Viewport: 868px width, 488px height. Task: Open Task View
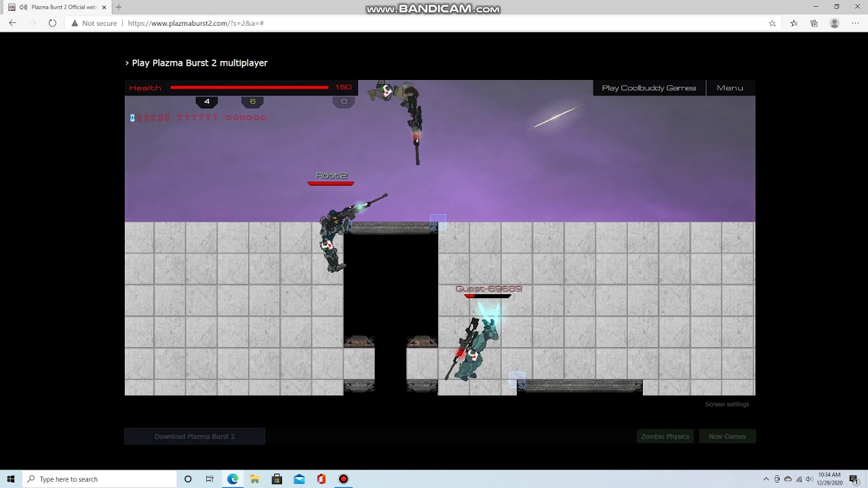(x=210, y=479)
